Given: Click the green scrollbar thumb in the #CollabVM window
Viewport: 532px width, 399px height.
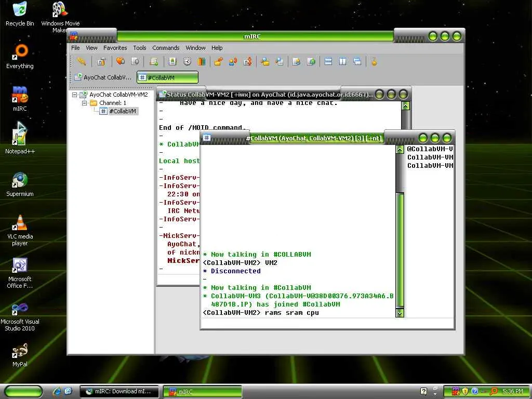Looking at the screenshot, I should coord(400,250).
